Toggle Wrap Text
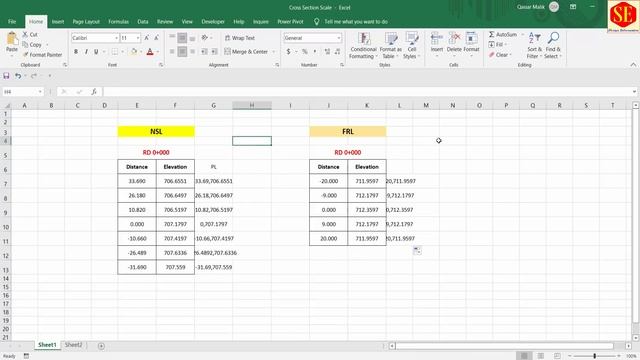This screenshot has height=360, width=640. point(240,38)
